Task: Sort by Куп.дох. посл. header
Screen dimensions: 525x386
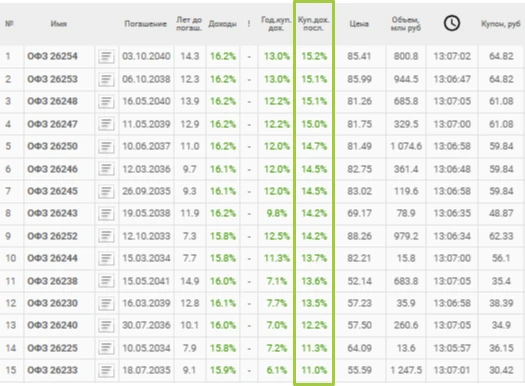Action: point(314,24)
